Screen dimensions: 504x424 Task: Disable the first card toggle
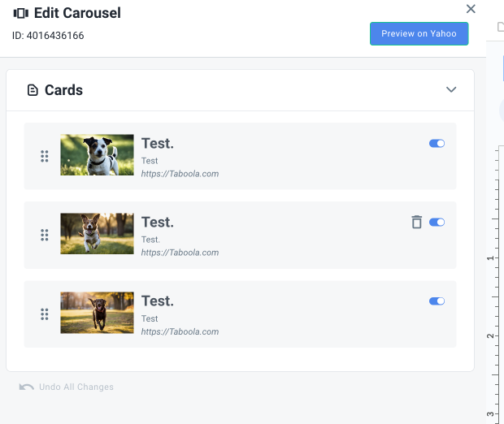tap(437, 143)
